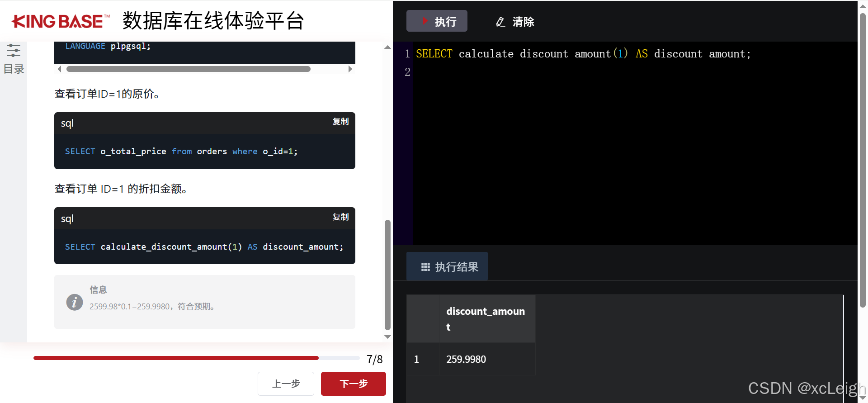Click the 清除 (Clear) button
The height and width of the screenshot is (403, 868).
[515, 22]
